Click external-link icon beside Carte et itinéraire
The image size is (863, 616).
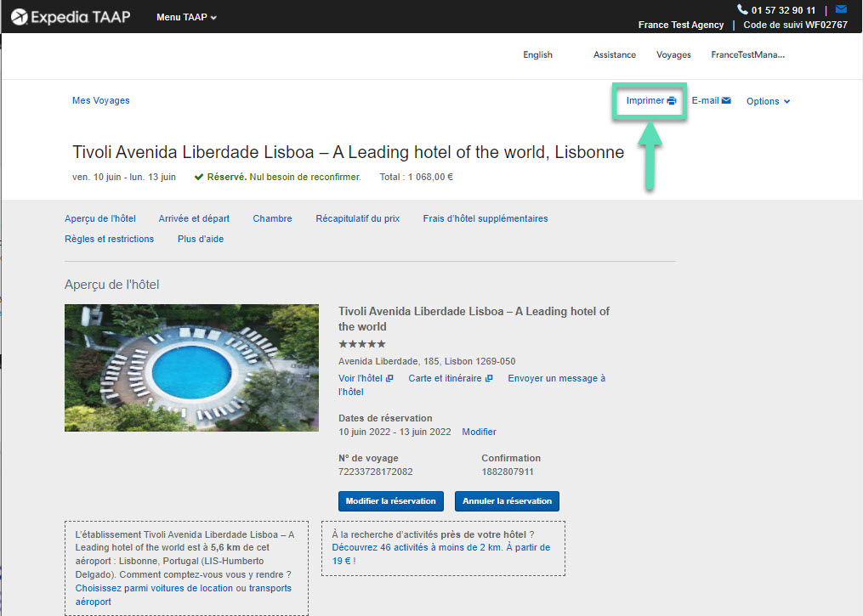point(489,378)
